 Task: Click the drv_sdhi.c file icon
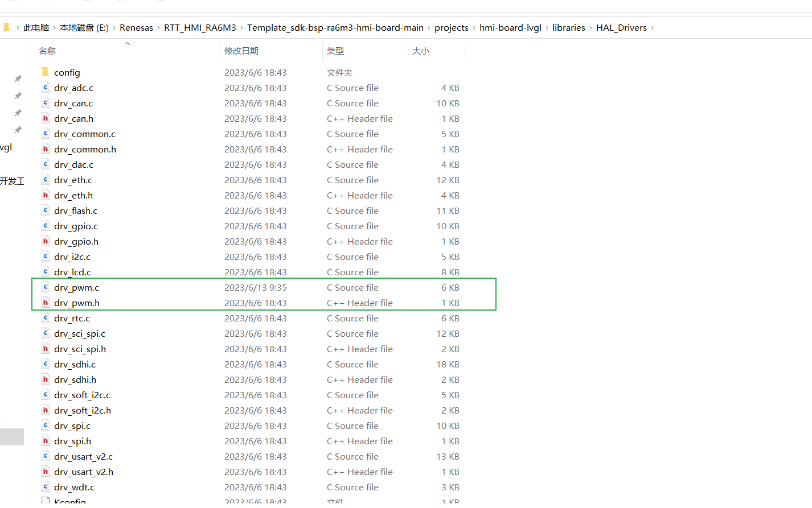(46, 364)
